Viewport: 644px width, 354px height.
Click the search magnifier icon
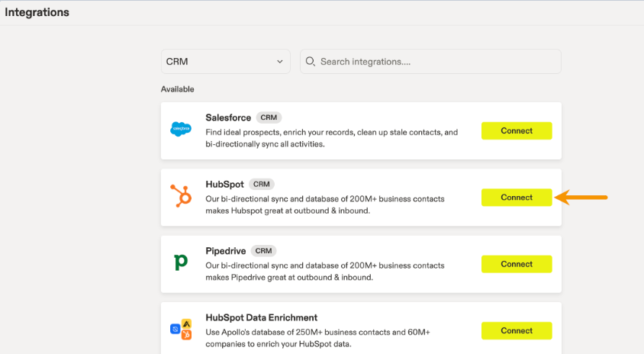310,62
